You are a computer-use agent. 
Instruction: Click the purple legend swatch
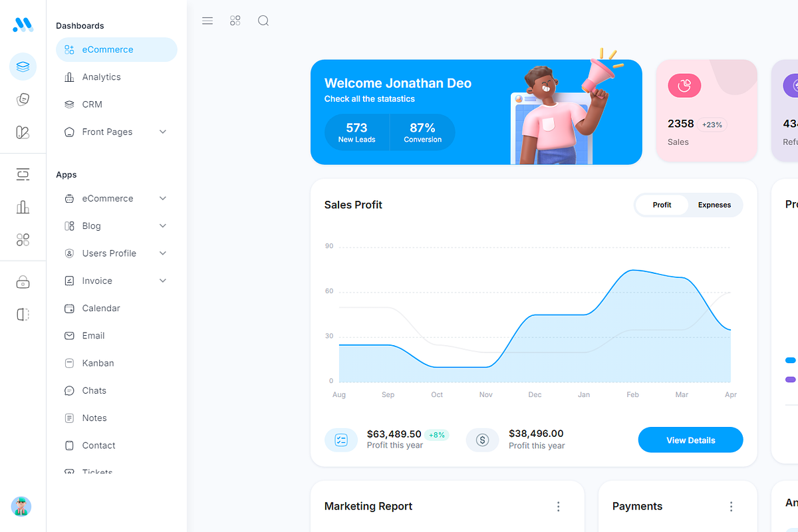tap(791, 380)
